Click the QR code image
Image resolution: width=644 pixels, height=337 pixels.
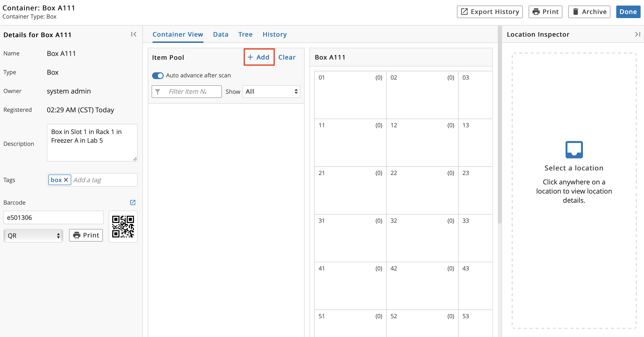coord(123,227)
